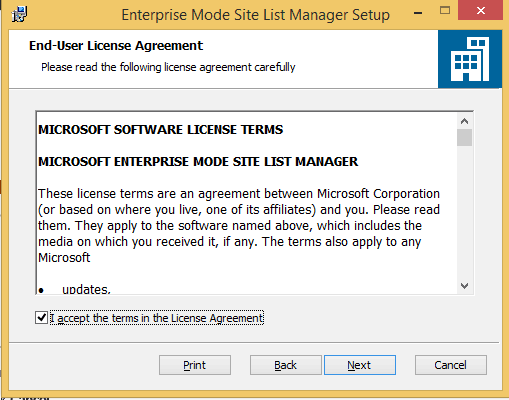Close the Setup window with the red X

point(480,10)
